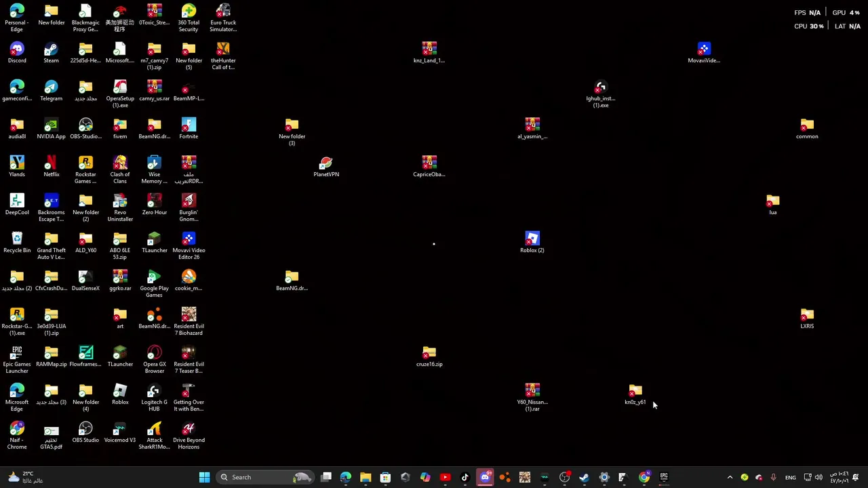Select the Burglin' Gnomes icon
The height and width of the screenshot is (488, 868).
tap(189, 207)
